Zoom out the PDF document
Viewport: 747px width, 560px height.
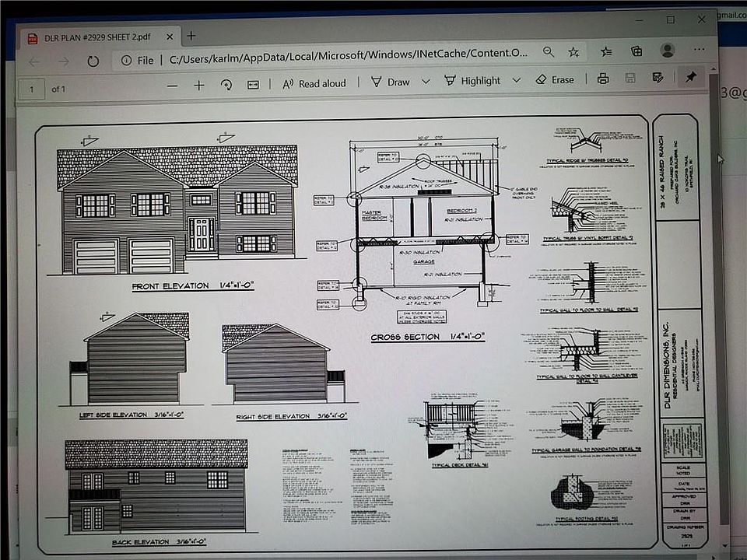click(172, 86)
